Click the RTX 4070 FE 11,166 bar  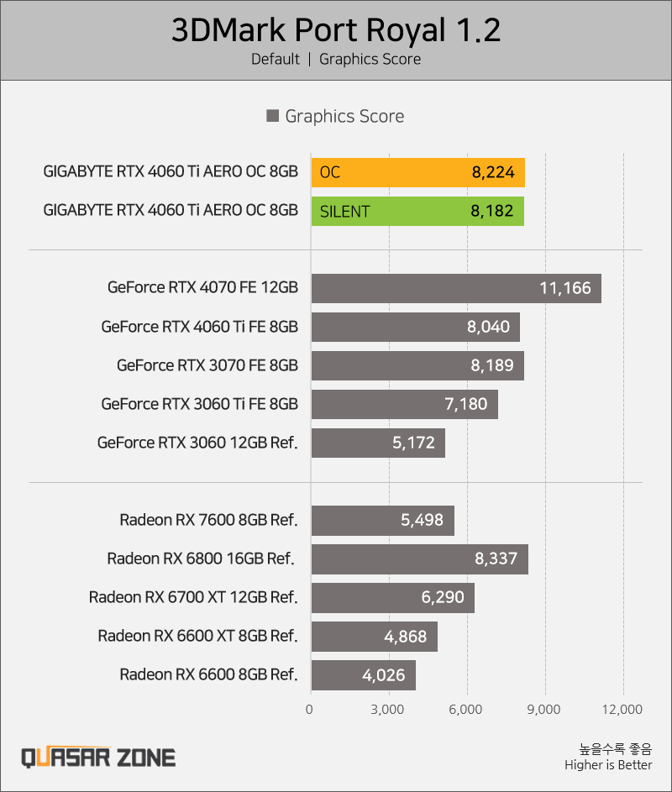coord(456,288)
